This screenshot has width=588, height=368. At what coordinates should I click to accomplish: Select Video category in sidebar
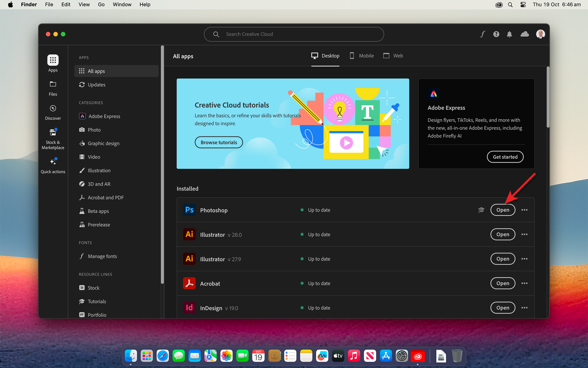click(94, 157)
